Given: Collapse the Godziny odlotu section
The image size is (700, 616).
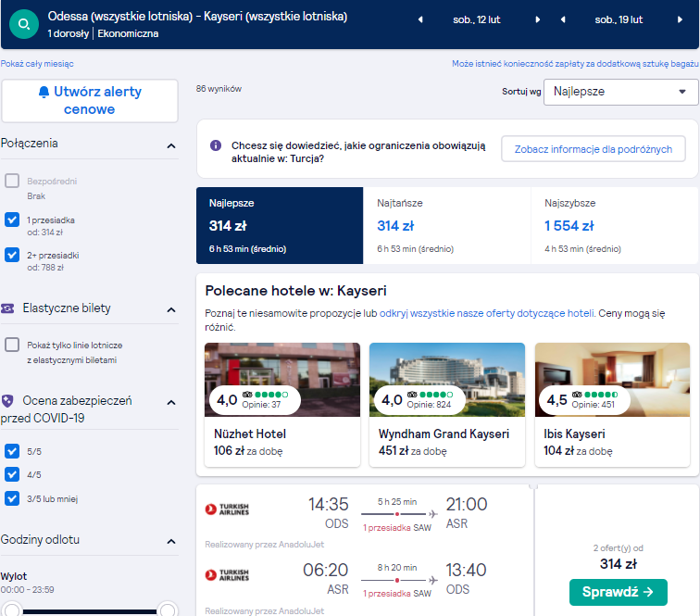Looking at the screenshot, I should click(x=171, y=541).
